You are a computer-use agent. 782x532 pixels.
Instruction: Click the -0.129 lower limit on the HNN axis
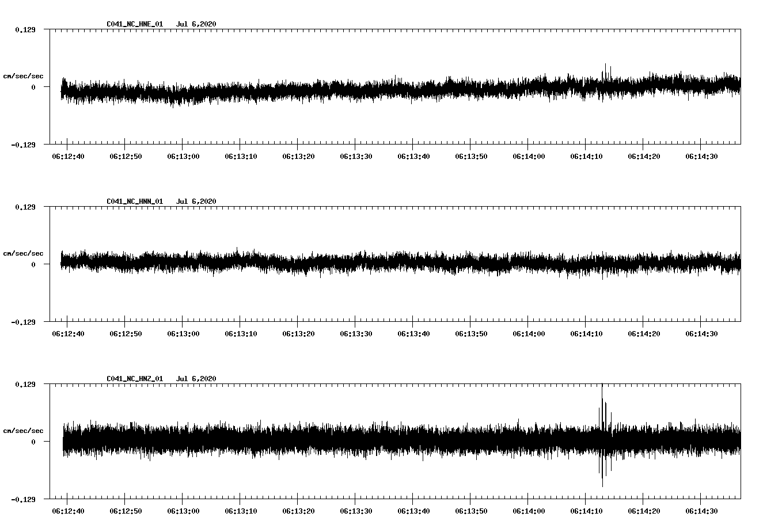24,322
